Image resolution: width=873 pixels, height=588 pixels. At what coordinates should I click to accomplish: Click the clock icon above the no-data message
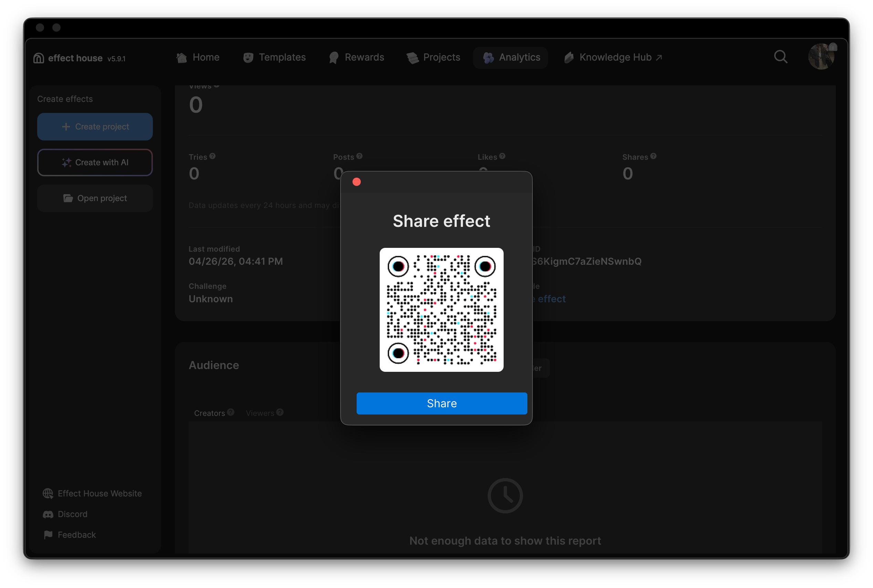(505, 496)
